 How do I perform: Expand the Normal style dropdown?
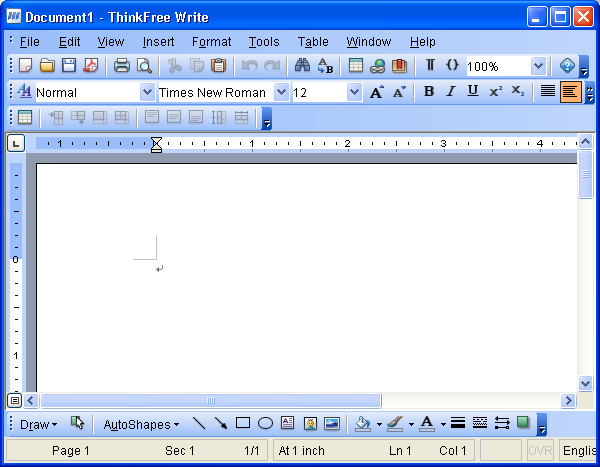click(147, 92)
